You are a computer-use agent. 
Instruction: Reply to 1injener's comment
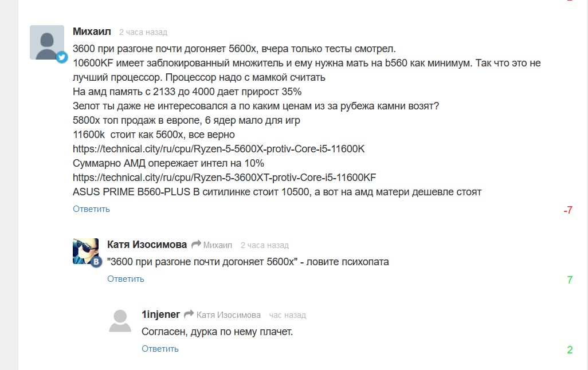click(160, 349)
